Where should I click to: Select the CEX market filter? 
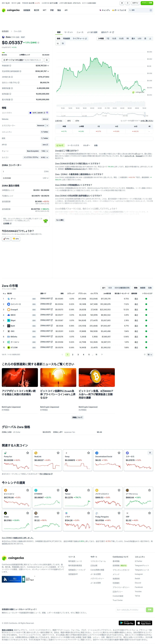pyautogui.click(x=110, y=288)
